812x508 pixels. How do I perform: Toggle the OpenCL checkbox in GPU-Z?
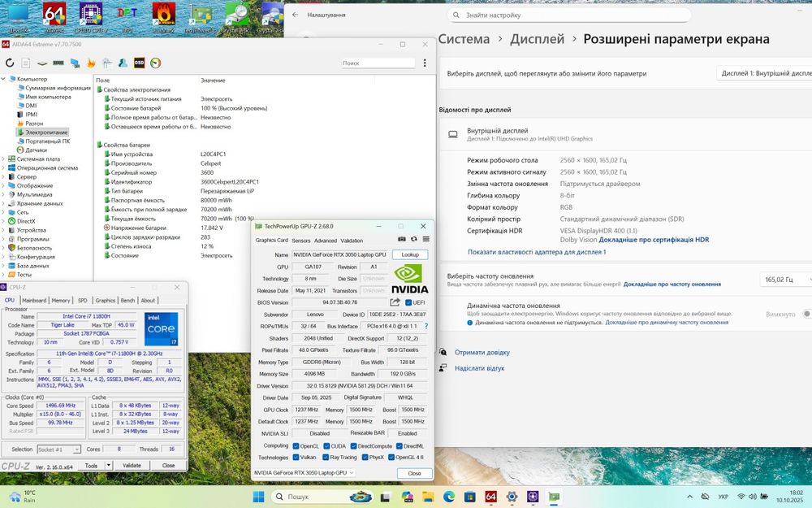pos(296,445)
